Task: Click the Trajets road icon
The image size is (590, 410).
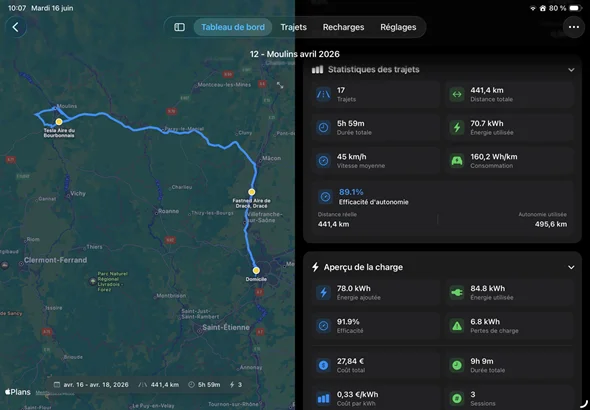Action: point(324,94)
